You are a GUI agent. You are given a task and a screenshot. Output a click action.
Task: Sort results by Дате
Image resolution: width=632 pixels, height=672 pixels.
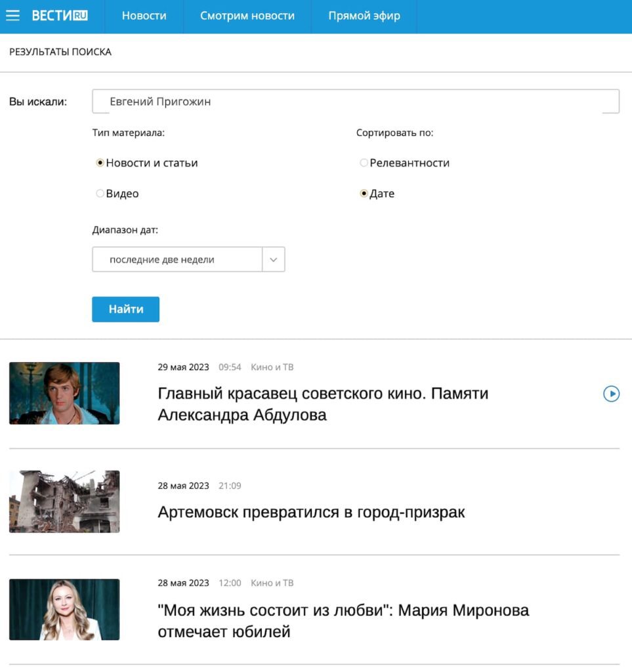(x=364, y=194)
